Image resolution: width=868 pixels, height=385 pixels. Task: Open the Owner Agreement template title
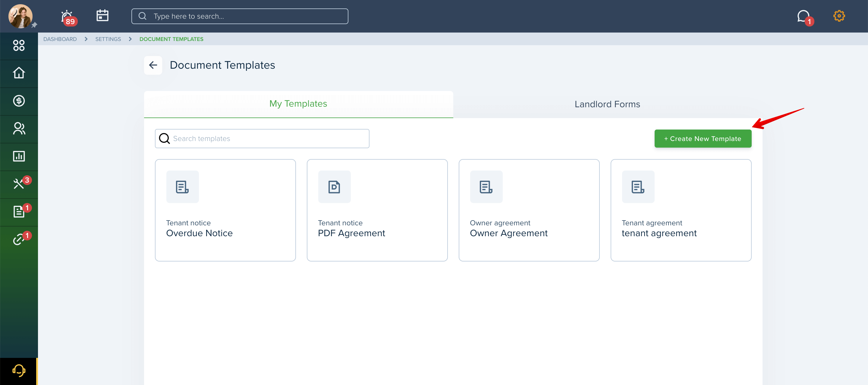508,233
